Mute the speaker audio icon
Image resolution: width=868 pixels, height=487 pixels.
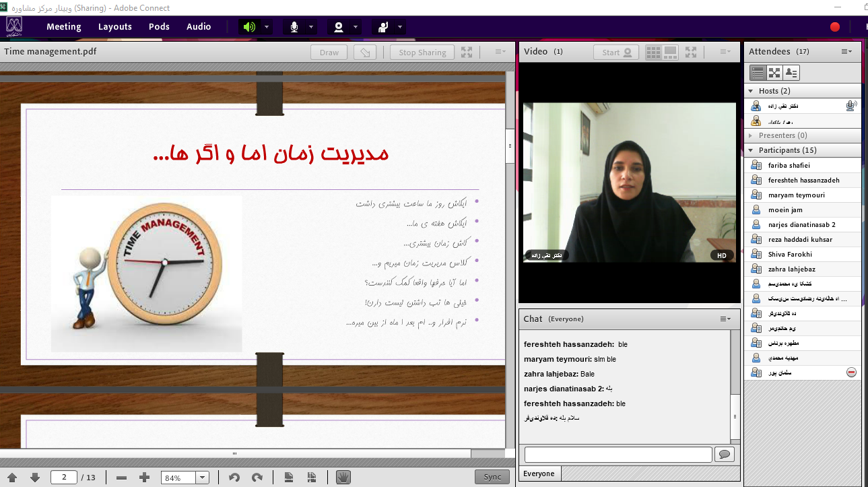(249, 27)
